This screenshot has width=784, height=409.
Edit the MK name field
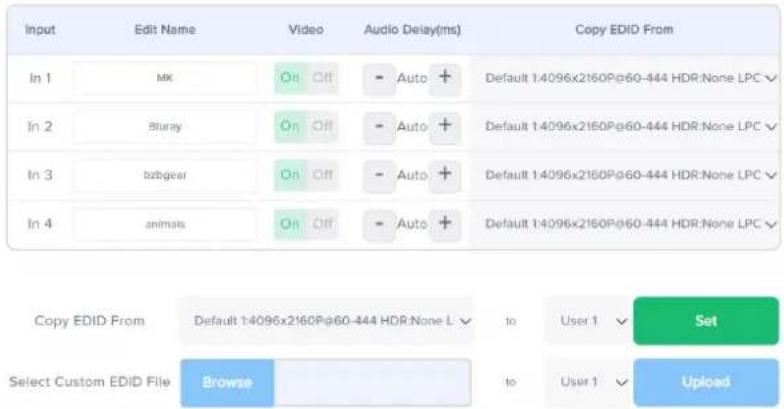(x=164, y=78)
